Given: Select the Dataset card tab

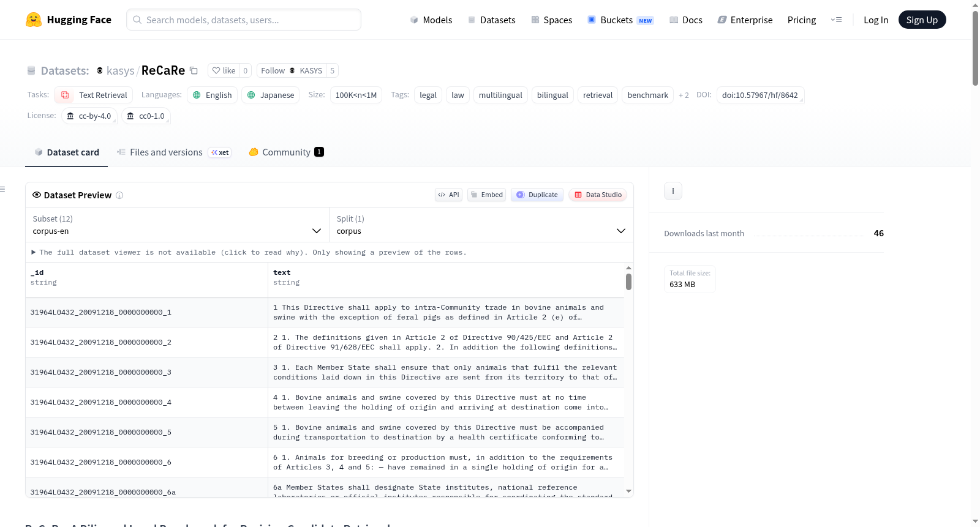Looking at the screenshot, I should click(66, 152).
